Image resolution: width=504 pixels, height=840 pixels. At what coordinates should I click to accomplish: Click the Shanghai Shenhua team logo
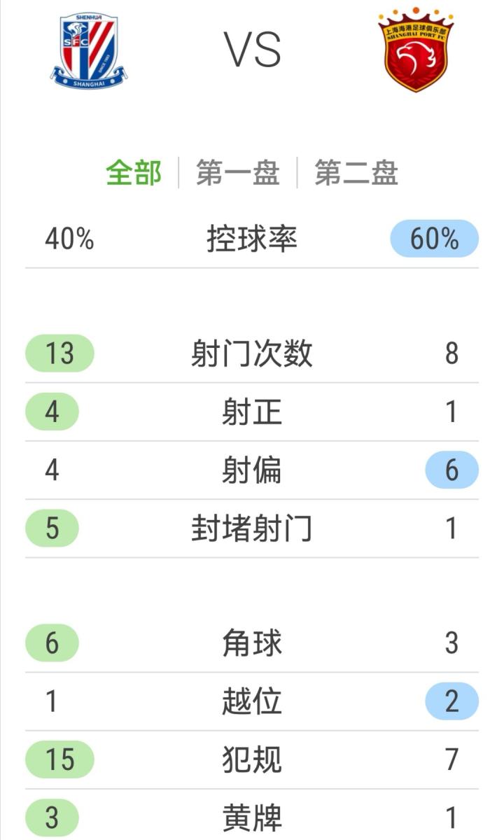tap(87, 50)
